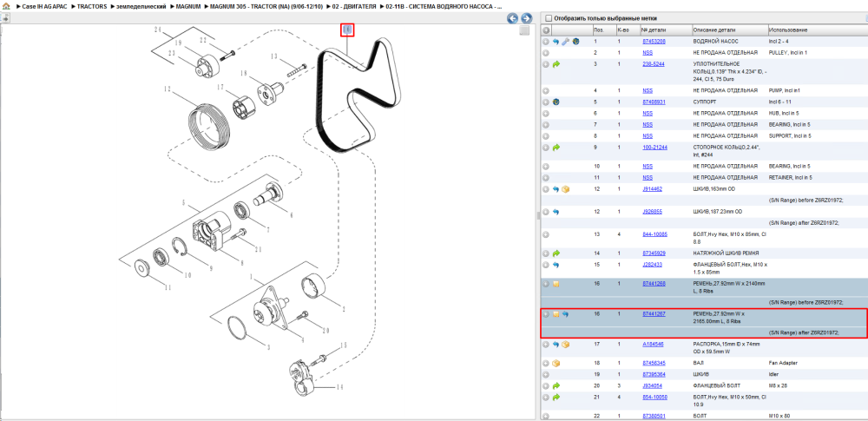Click blue arrow for part 87441267
This screenshot has width=868, height=421.
566,314
